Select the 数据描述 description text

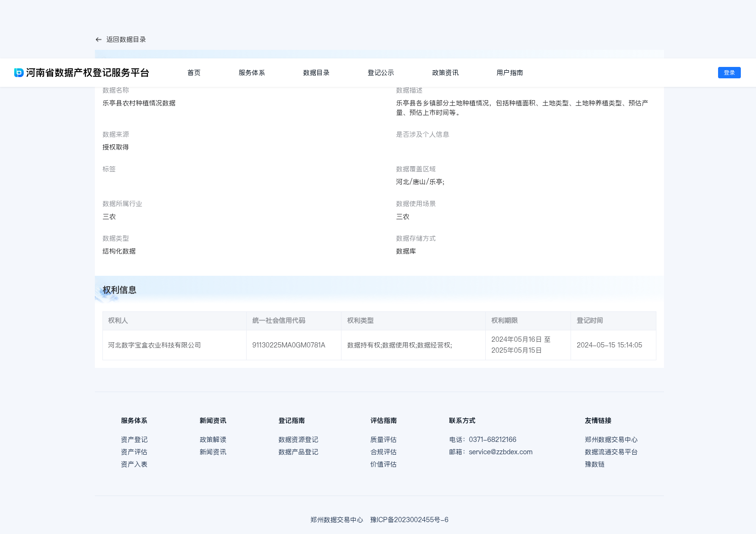pyautogui.click(x=522, y=108)
